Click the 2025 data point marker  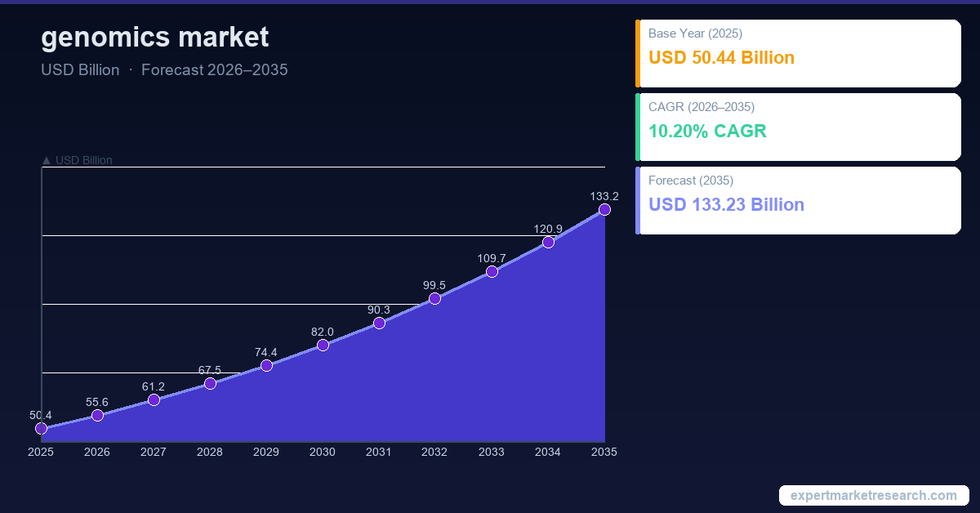pos(42,428)
